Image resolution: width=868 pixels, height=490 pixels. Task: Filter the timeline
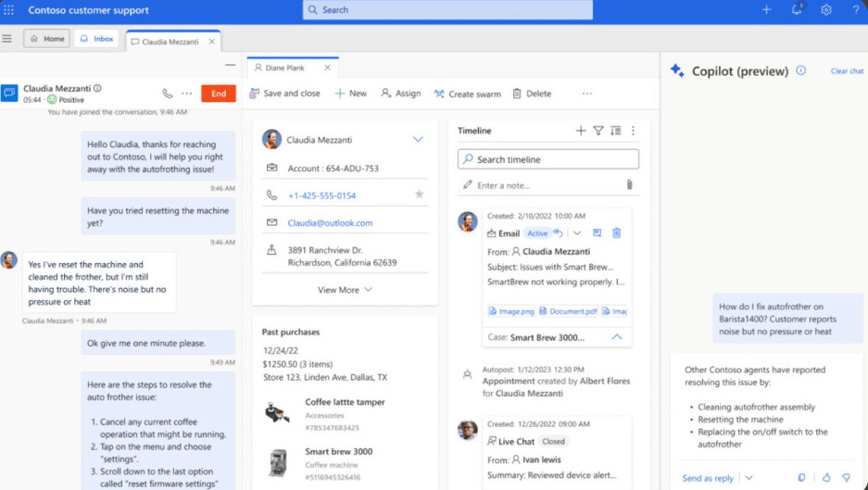pos(598,131)
